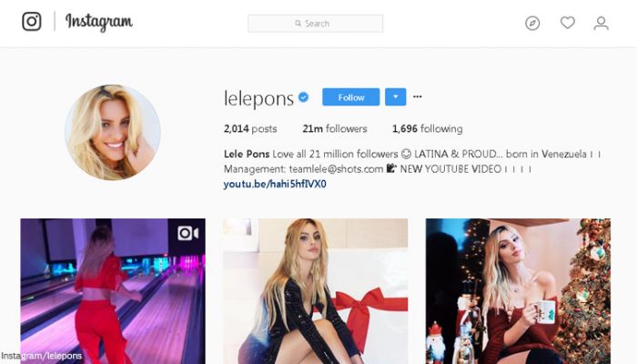The width and height of the screenshot is (637, 364).
Task: Open the Explore compass icon
Action: [x=532, y=23]
